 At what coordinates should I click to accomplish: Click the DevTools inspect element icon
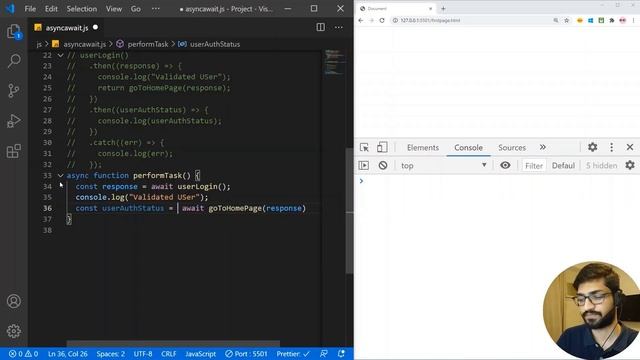[x=364, y=147]
